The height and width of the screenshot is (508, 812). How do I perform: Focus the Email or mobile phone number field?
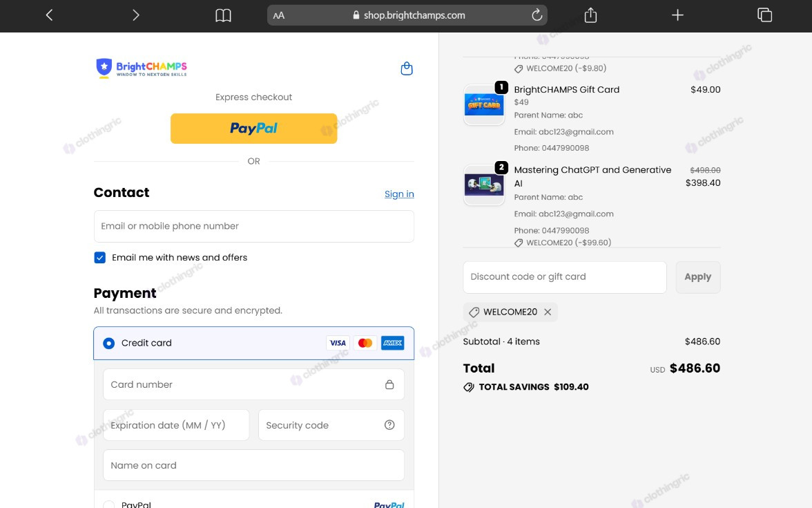click(x=254, y=226)
